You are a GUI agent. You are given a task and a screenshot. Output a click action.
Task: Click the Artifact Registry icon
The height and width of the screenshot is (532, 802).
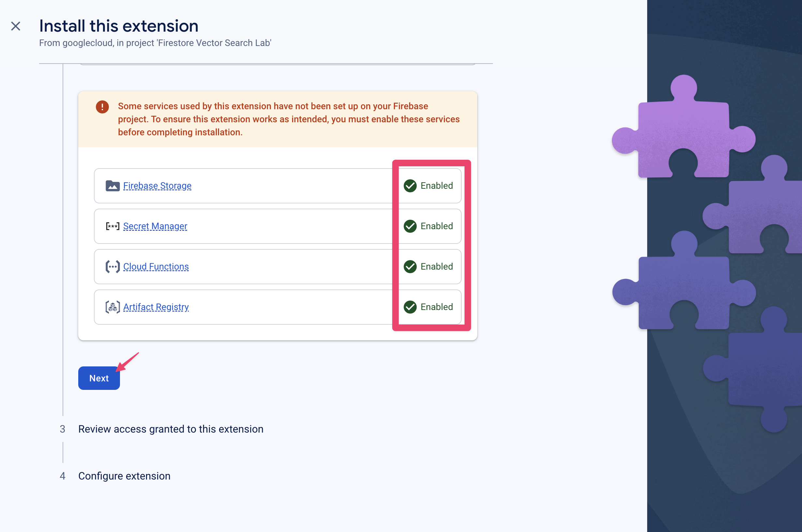click(x=112, y=307)
